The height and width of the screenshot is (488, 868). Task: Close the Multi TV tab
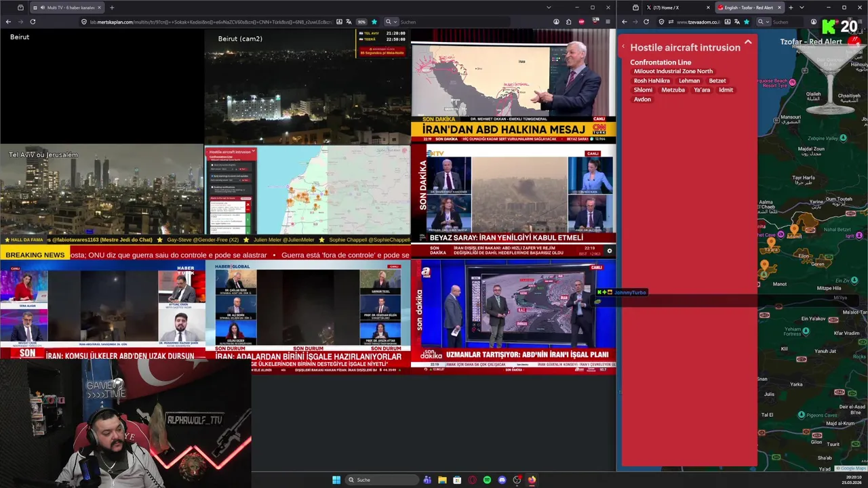tap(99, 7)
